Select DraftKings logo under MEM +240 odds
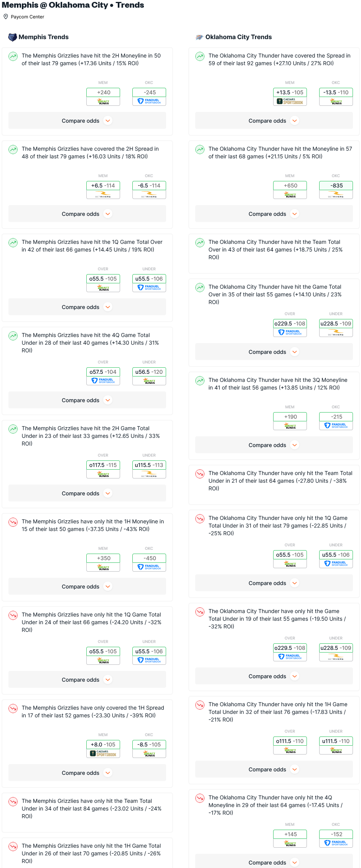 pos(103,101)
